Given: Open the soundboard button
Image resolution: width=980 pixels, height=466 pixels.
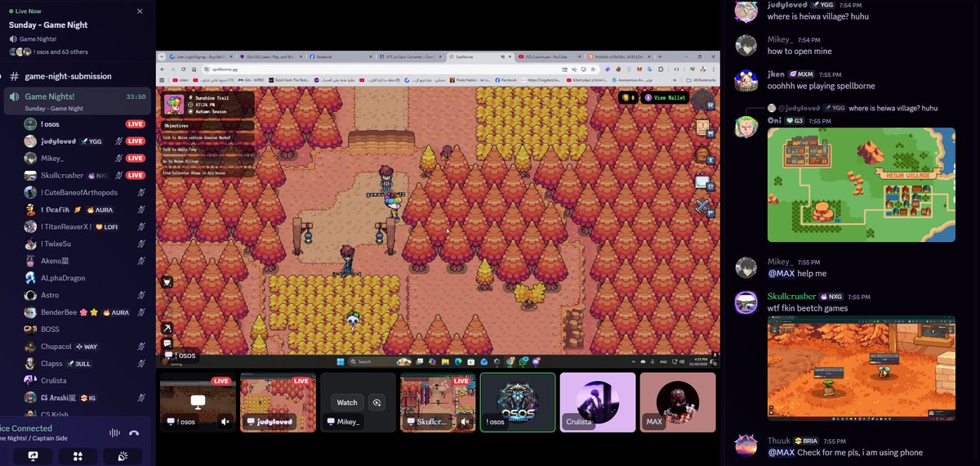Looking at the screenshot, I should pyautogui.click(x=122, y=456).
